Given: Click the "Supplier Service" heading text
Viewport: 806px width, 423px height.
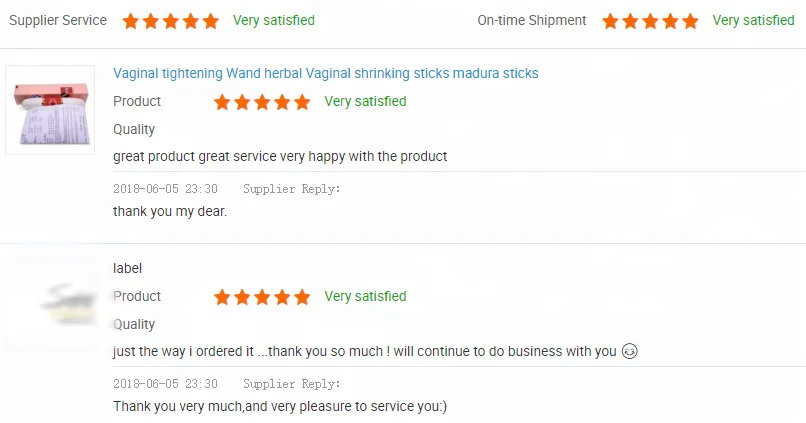Looking at the screenshot, I should coord(58,20).
